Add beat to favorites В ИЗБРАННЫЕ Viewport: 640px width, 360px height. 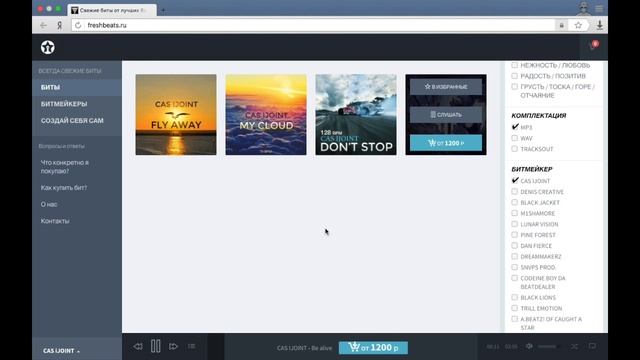pyautogui.click(x=446, y=87)
